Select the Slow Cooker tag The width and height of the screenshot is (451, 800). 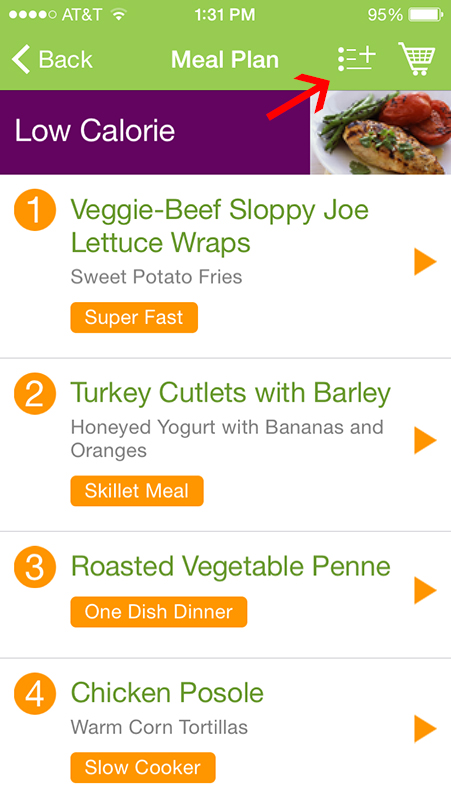[x=143, y=767]
